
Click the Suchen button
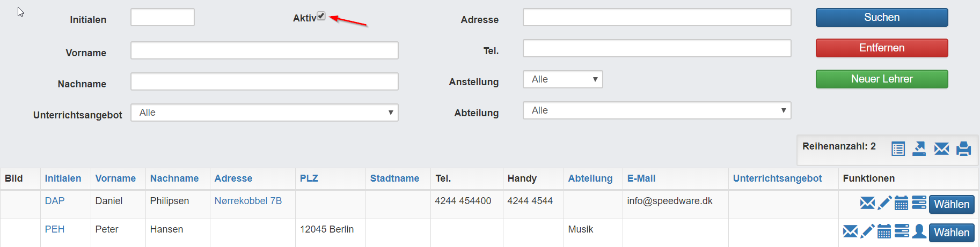(x=882, y=17)
